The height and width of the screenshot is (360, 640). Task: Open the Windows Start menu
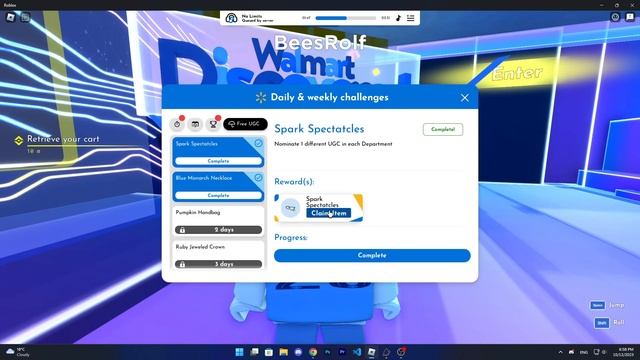point(240,352)
